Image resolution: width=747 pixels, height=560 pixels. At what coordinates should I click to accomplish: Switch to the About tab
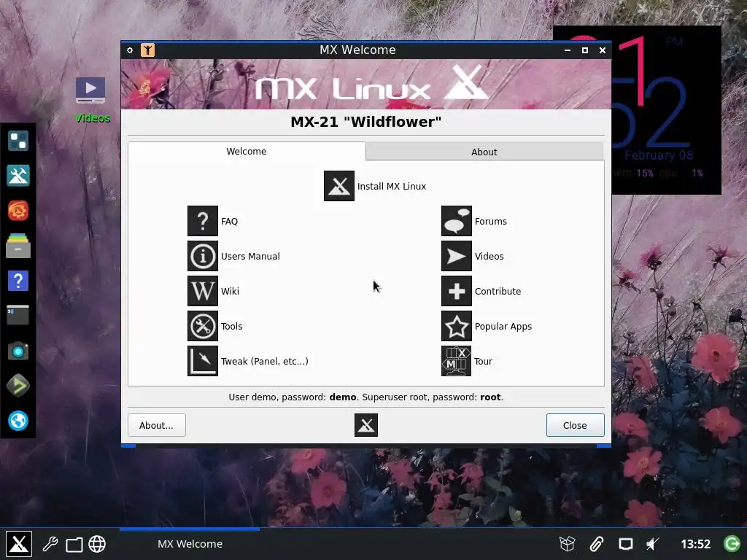pyautogui.click(x=484, y=152)
